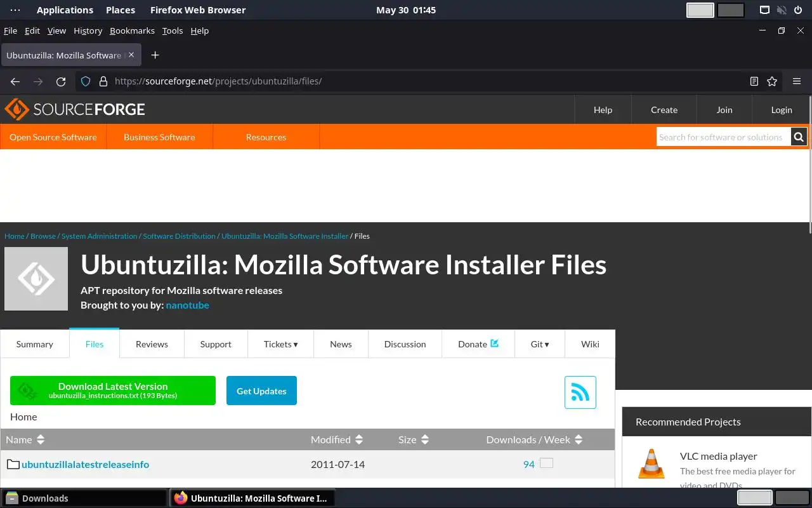Click the 94 weekly downloads number

click(x=529, y=464)
